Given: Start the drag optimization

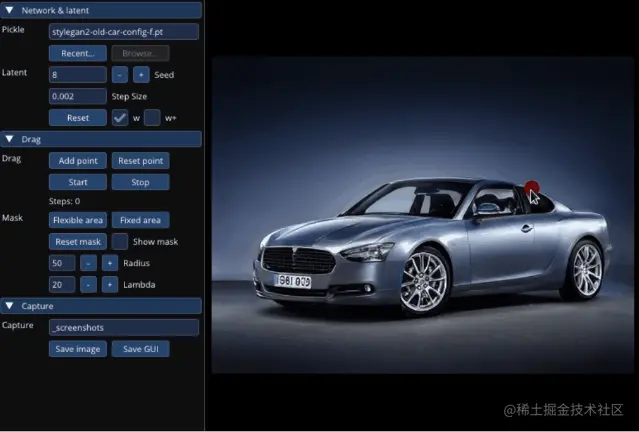Looking at the screenshot, I should (x=78, y=182).
